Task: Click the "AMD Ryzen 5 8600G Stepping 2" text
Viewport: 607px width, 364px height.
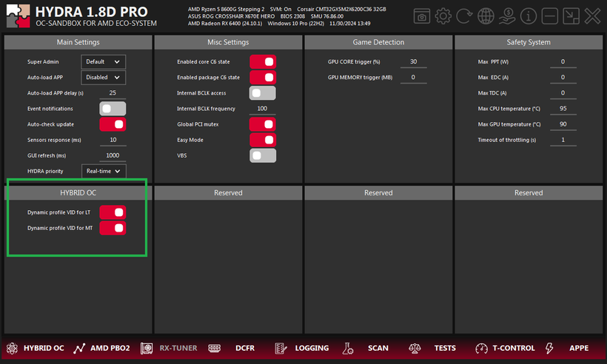Action: coord(226,10)
